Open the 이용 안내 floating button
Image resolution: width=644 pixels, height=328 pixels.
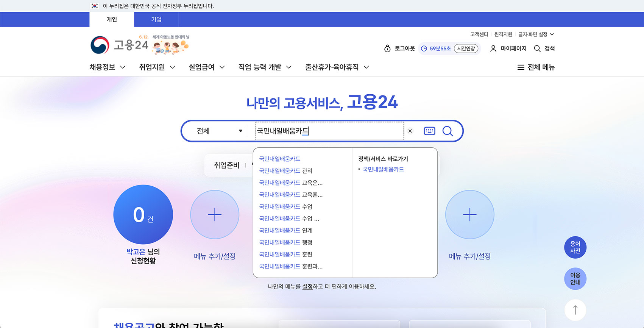coord(575,279)
